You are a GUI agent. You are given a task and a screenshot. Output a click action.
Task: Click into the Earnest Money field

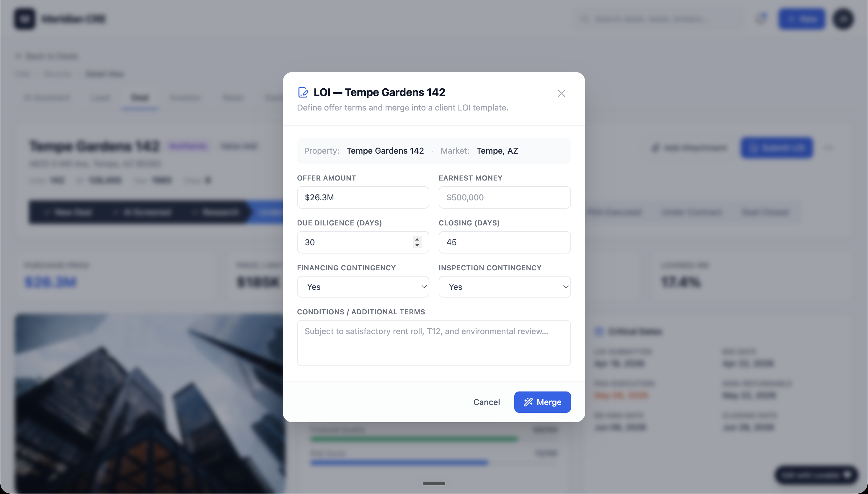pyautogui.click(x=505, y=197)
